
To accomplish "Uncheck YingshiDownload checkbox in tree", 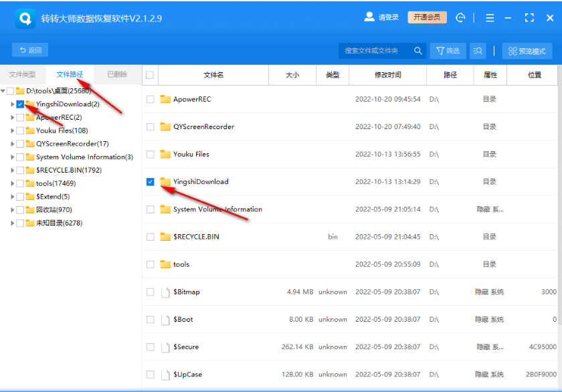I will [20, 104].
